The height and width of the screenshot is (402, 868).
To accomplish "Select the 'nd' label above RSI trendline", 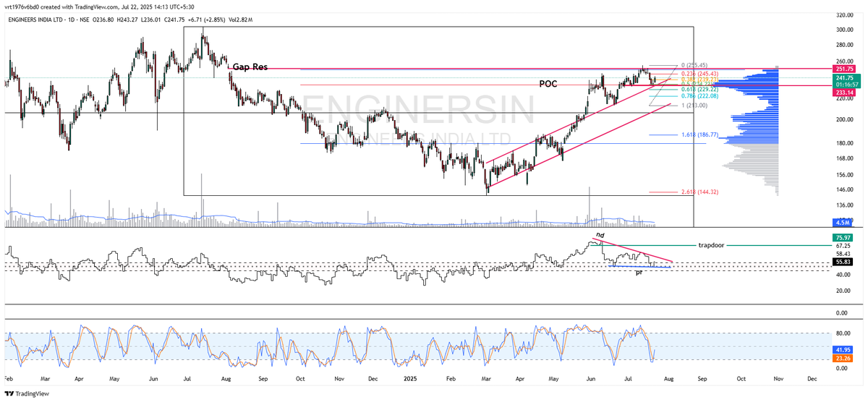I will pos(600,235).
